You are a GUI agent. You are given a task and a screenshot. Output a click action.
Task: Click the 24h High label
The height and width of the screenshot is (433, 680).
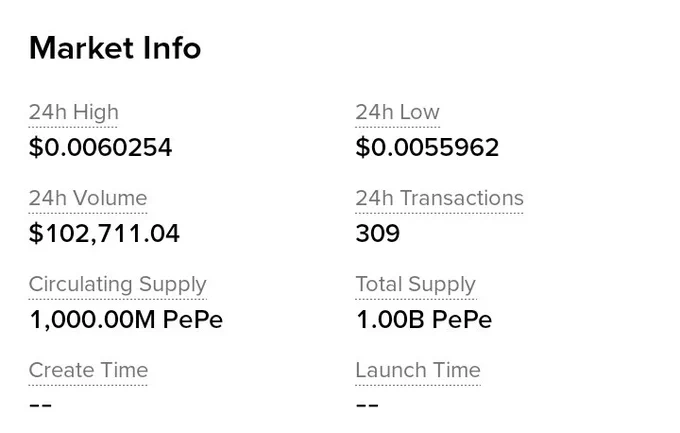tap(73, 113)
